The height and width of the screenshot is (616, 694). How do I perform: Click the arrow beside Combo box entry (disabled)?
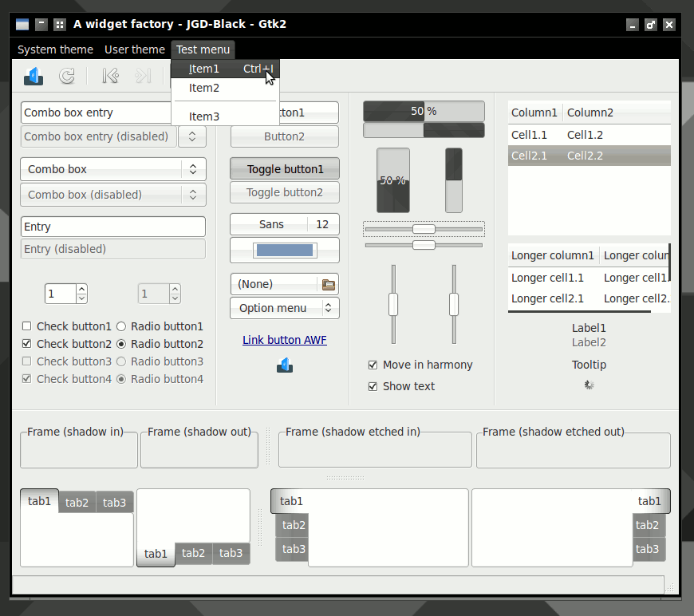pyautogui.click(x=192, y=136)
